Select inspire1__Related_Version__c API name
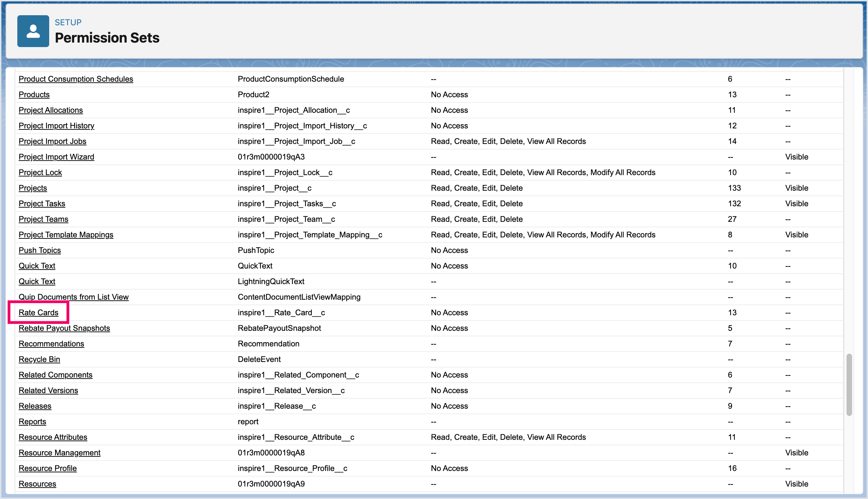This screenshot has width=868, height=499. pos(291,390)
